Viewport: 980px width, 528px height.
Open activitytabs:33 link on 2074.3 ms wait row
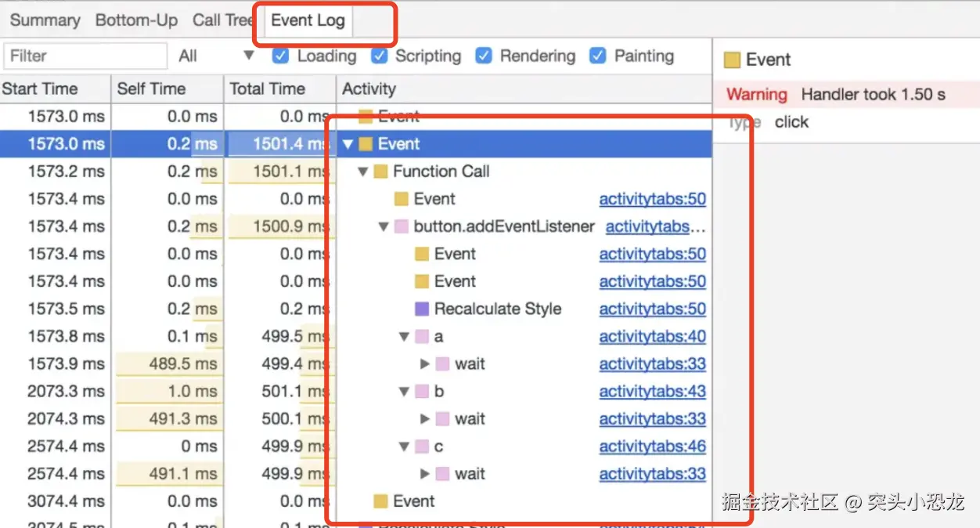tap(653, 419)
